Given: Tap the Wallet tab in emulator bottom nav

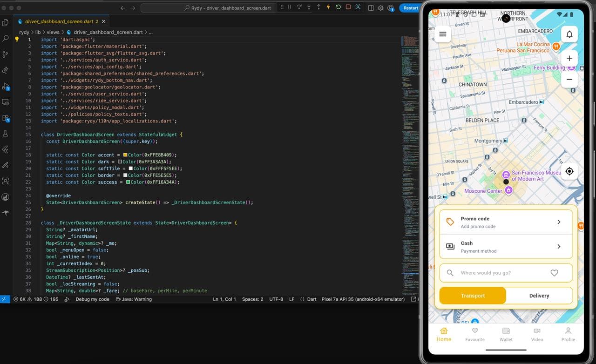Looking at the screenshot, I should click(506, 334).
